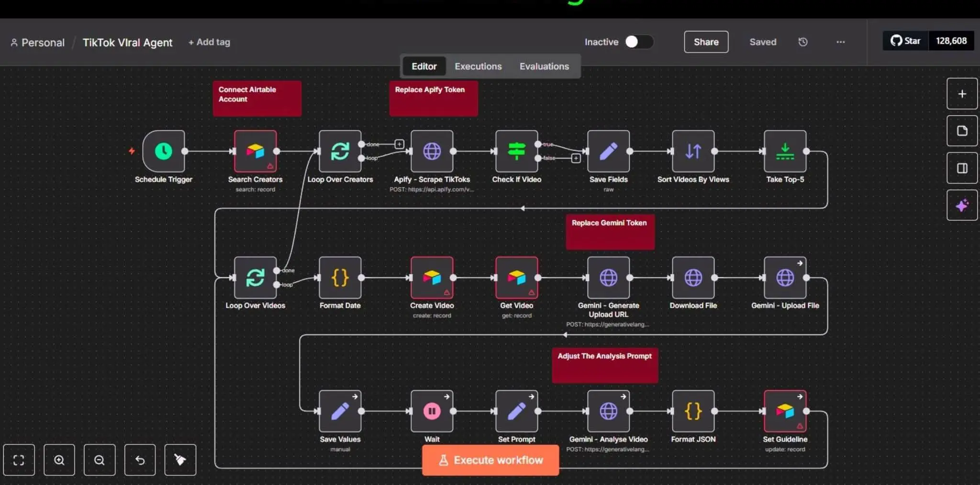Select the Get Video Airtable node
Screen dimensions: 980x485
click(516, 277)
